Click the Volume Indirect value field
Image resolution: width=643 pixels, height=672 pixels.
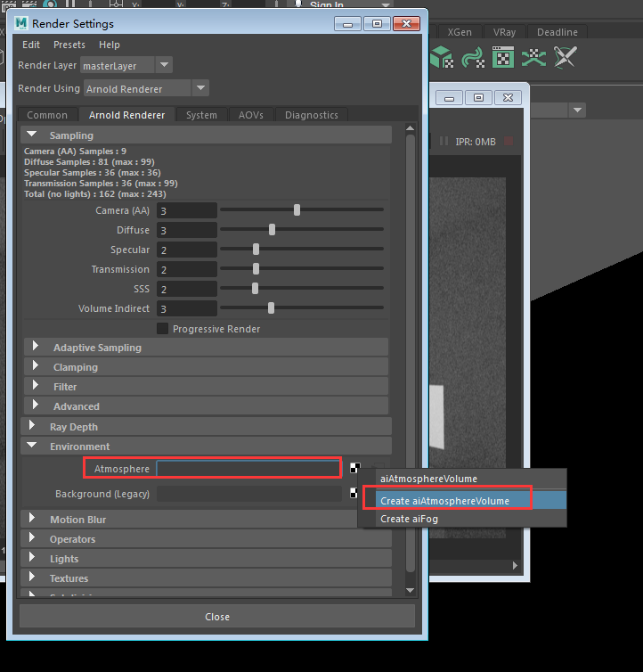coord(187,308)
